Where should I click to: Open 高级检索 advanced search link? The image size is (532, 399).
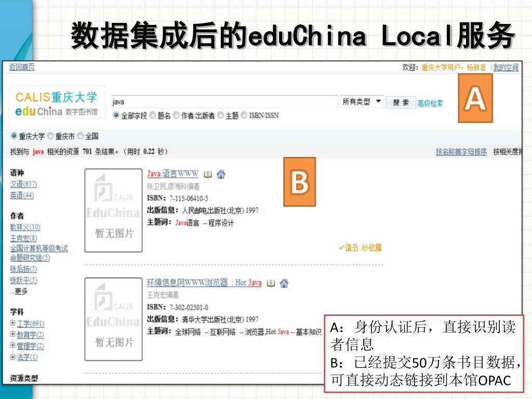pyautogui.click(x=430, y=103)
